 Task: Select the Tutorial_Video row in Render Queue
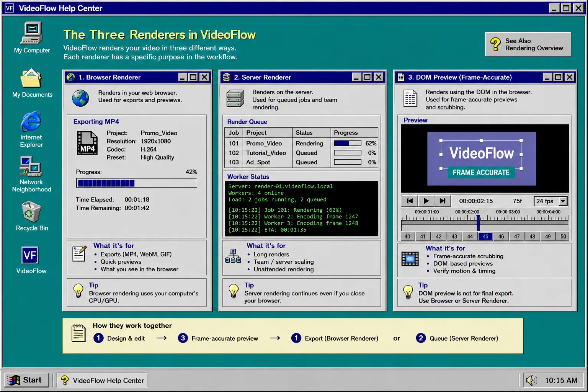coord(301,153)
